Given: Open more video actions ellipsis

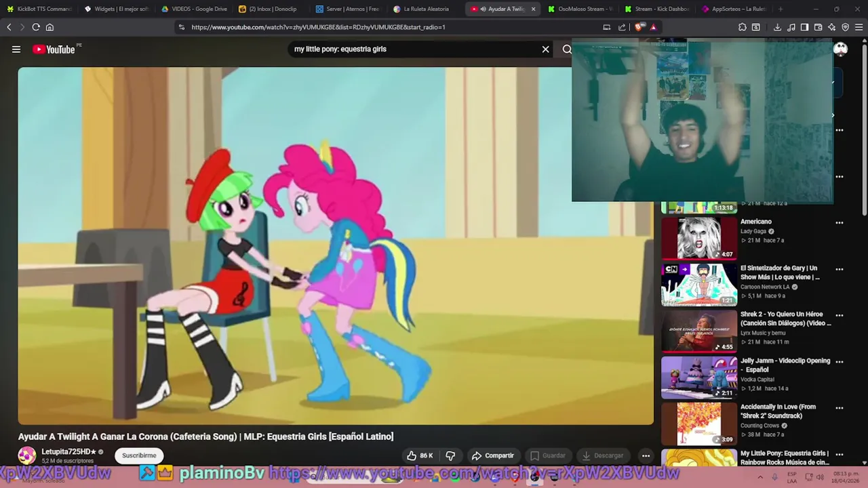Looking at the screenshot, I should click(646, 455).
